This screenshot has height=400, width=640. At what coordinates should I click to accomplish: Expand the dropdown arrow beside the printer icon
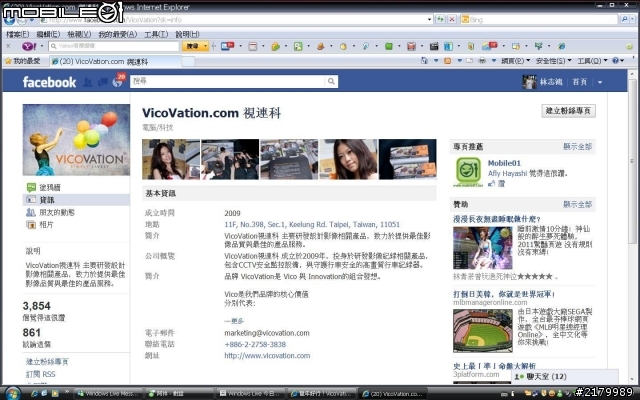(493, 61)
